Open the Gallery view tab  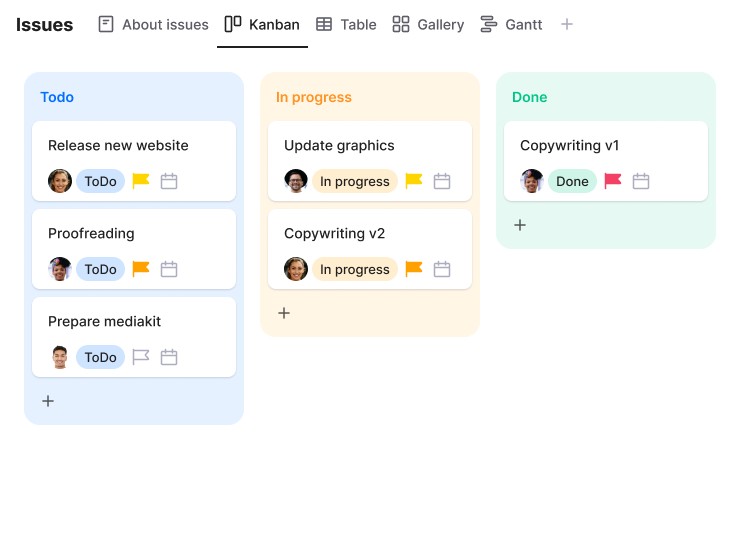pos(428,25)
